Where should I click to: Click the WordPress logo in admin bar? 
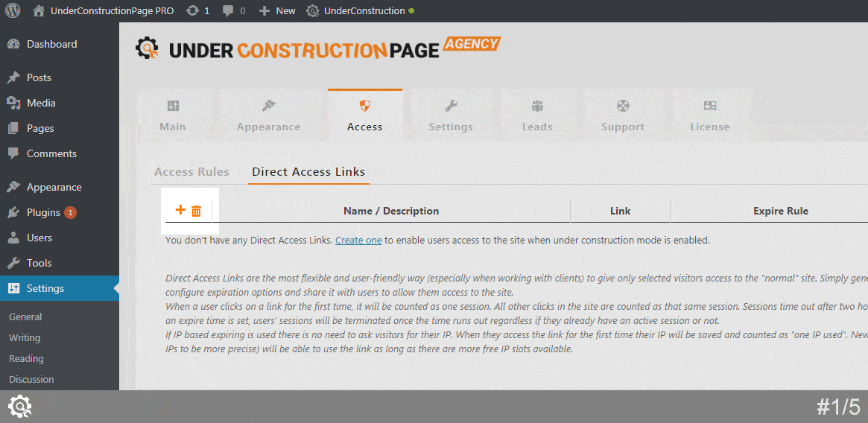[13, 11]
